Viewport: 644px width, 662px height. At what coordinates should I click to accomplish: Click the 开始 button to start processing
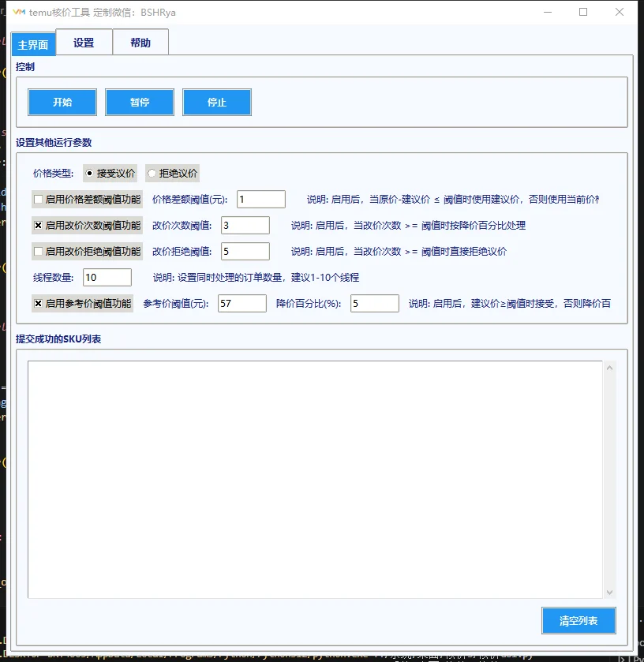(62, 102)
